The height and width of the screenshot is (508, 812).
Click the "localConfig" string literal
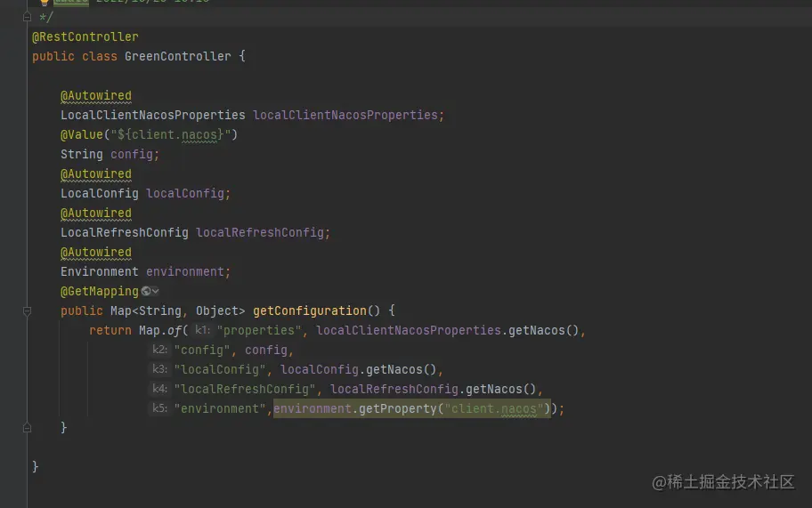pos(220,370)
